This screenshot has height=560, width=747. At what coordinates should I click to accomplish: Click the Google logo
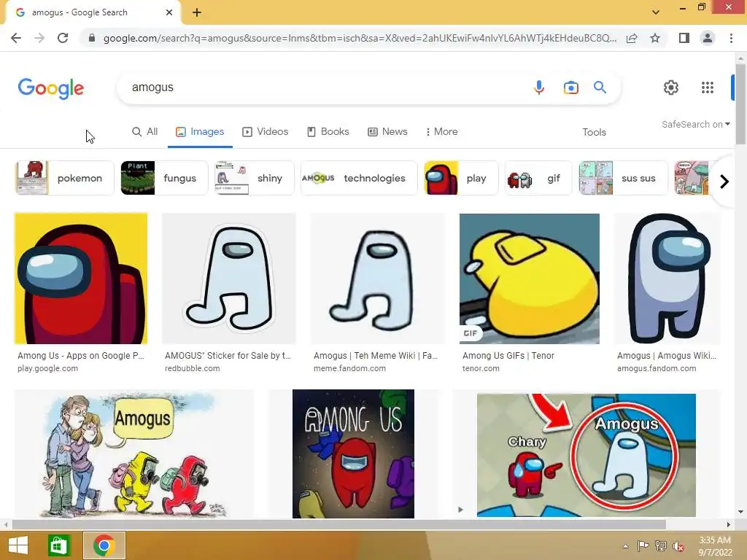point(51,88)
